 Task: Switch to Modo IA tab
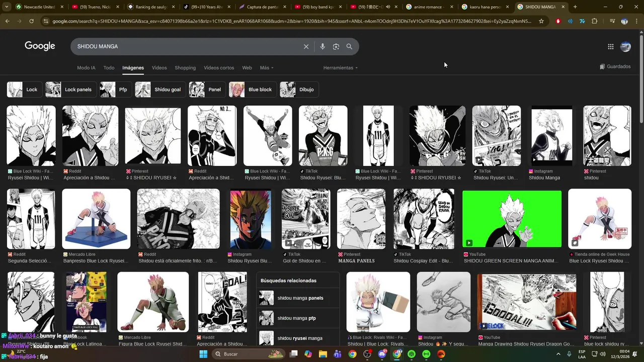86,68
